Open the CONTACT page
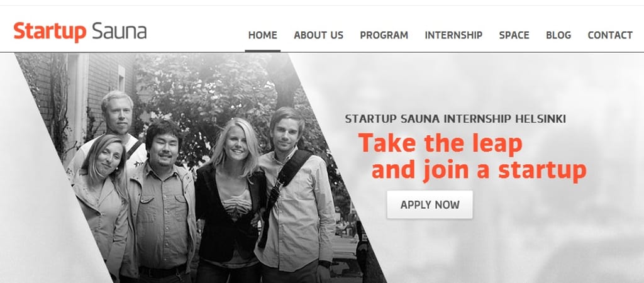The width and height of the screenshot is (644, 283). 610,35
